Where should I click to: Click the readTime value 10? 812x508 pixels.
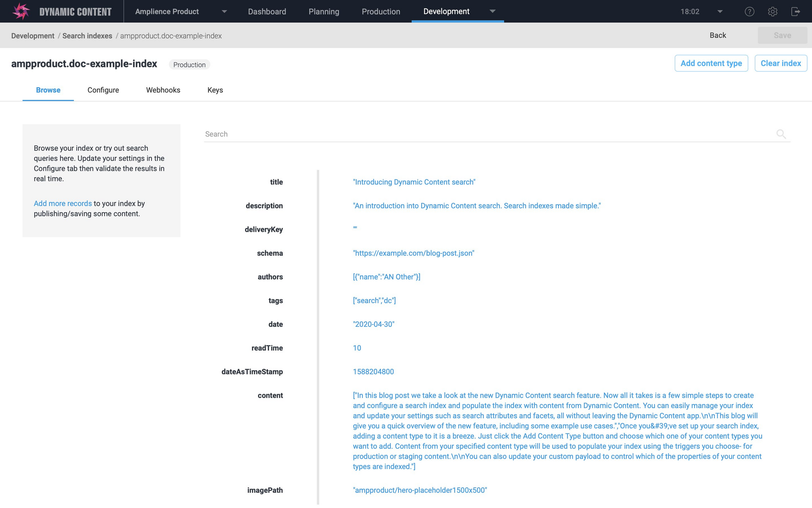357,348
